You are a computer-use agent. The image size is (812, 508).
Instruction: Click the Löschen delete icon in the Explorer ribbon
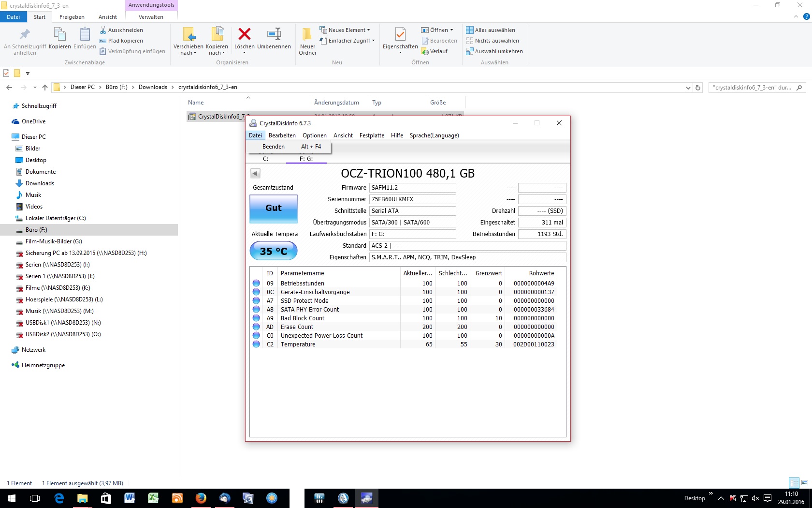pos(245,34)
